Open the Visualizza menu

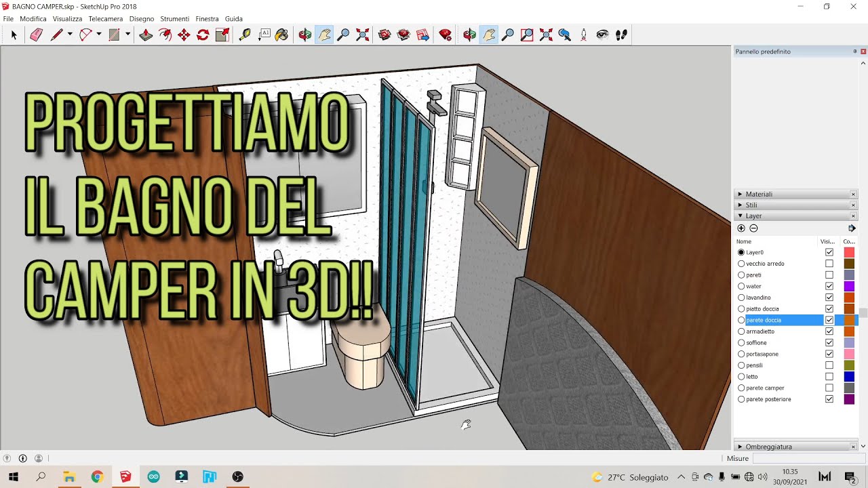click(67, 19)
